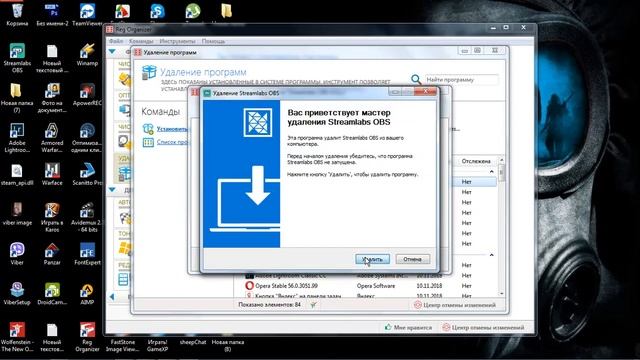This screenshot has height=360, width=640.
Task: Open the µTorrent green desktop icon
Action: coord(193,11)
